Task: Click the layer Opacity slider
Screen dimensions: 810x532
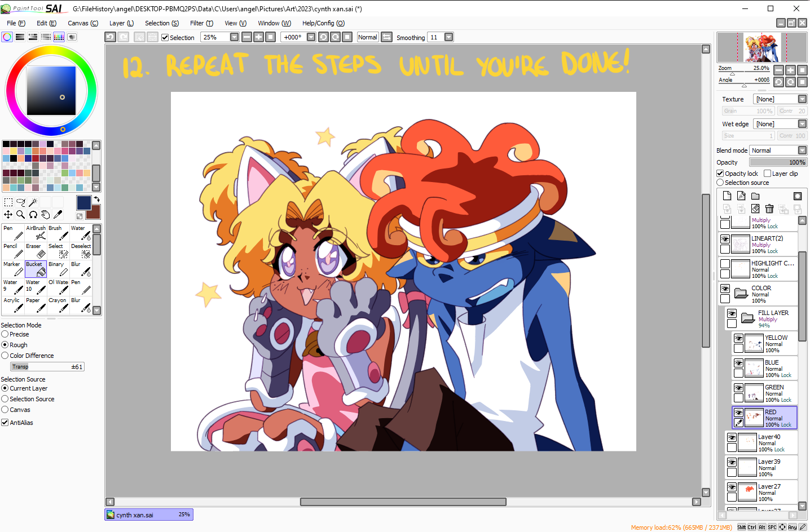Action: (x=778, y=162)
